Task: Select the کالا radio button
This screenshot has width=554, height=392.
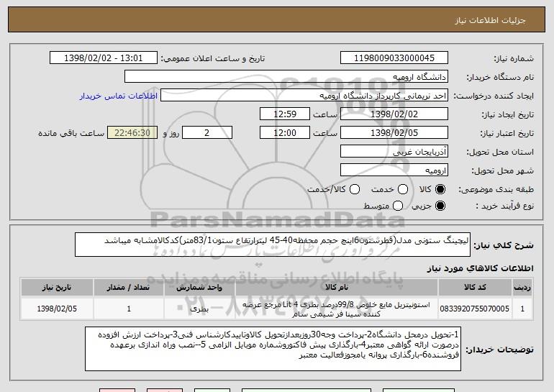Action: point(440,189)
